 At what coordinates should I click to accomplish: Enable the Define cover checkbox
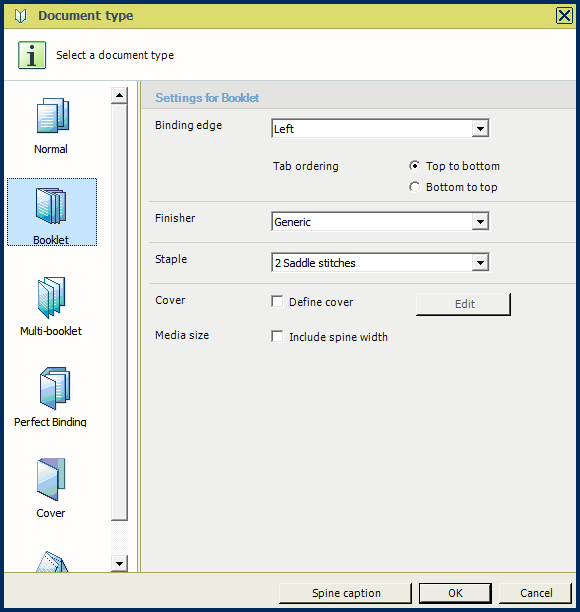click(x=277, y=301)
